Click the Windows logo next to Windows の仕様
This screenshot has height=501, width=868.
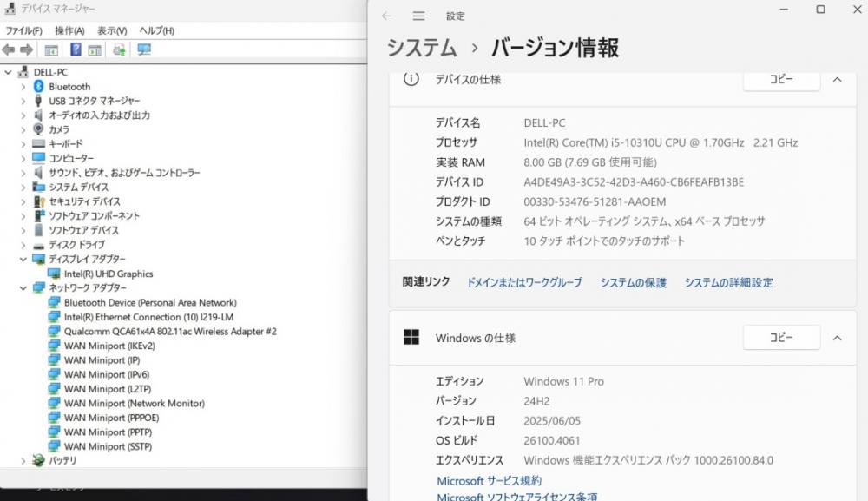tap(411, 337)
